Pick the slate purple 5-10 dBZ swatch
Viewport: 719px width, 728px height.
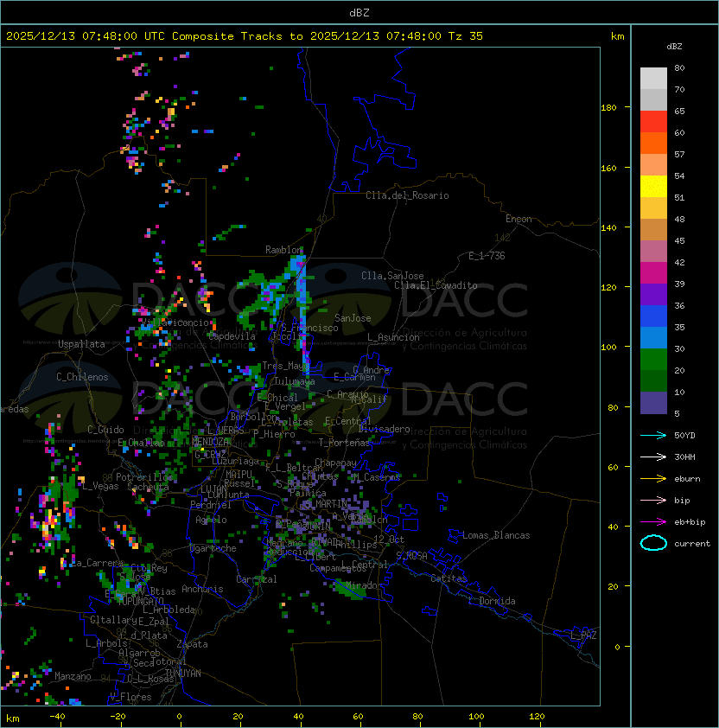(x=653, y=403)
